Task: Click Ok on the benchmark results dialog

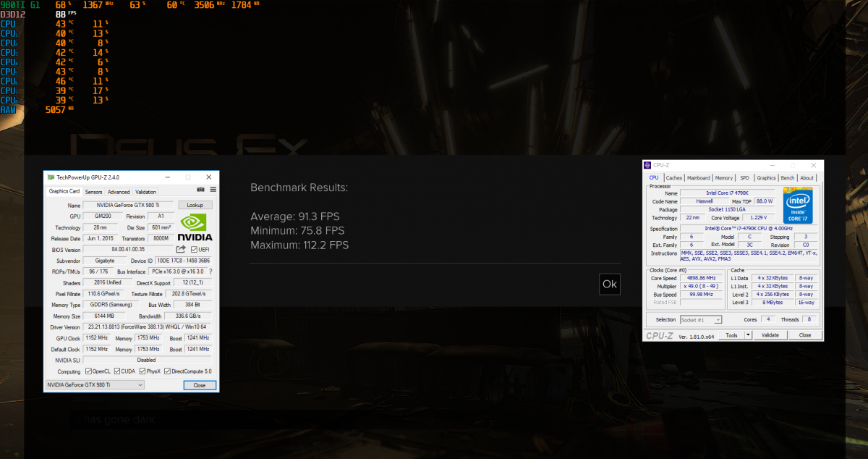Action: click(610, 284)
